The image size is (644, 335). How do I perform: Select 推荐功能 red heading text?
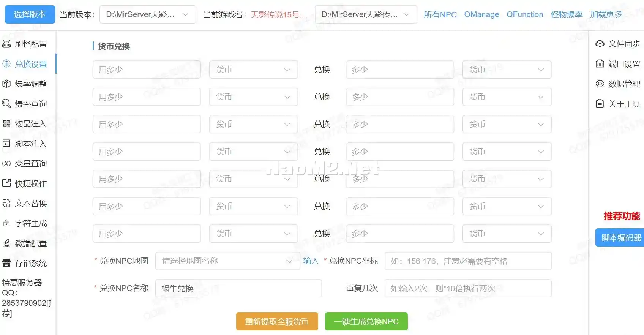(x=622, y=216)
